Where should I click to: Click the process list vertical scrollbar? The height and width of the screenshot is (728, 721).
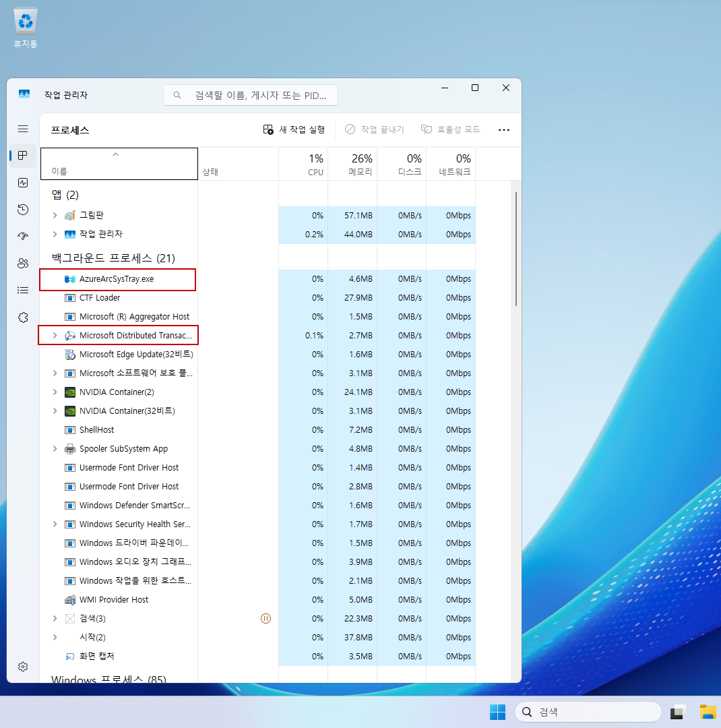point(515,249)
